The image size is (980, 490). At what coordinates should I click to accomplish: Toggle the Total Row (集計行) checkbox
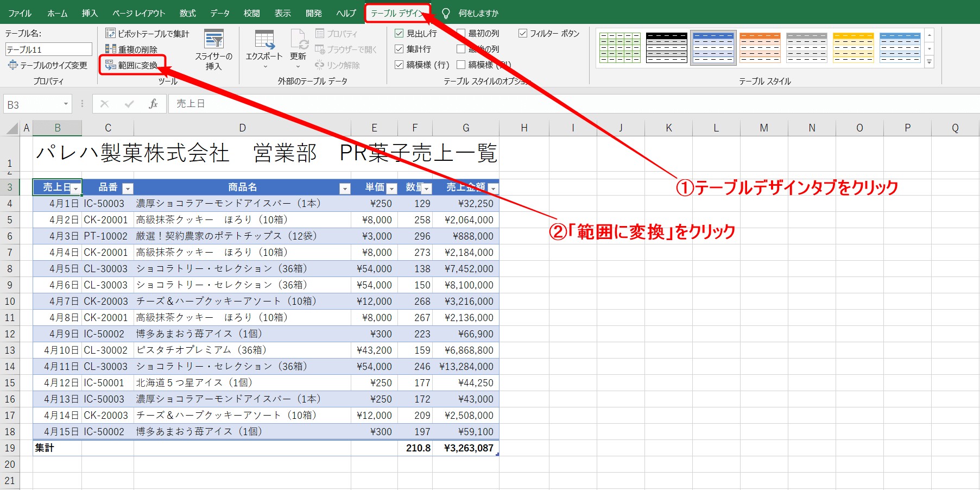[399, 49]
